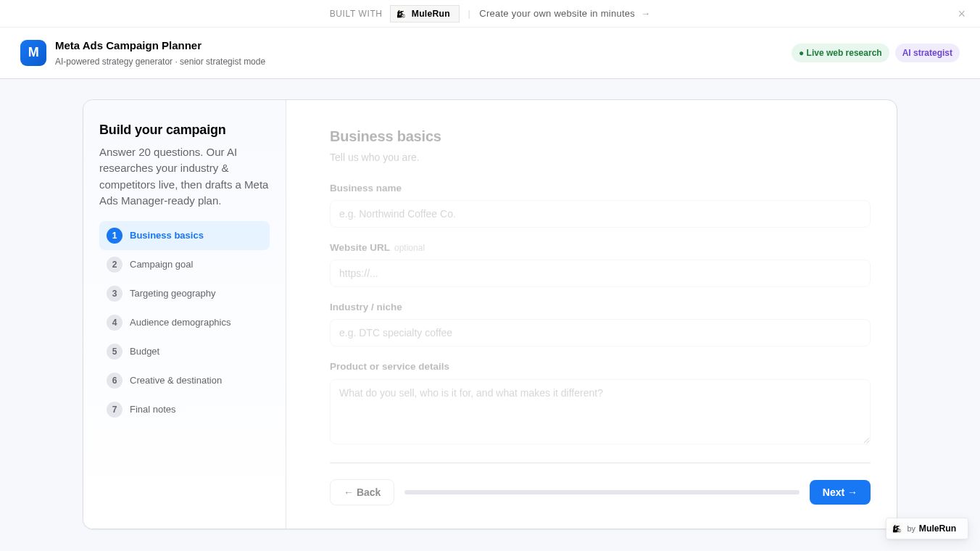Click the AI strategist badge
This screenshot has width=980, height=551.
[x=927, y=53]
